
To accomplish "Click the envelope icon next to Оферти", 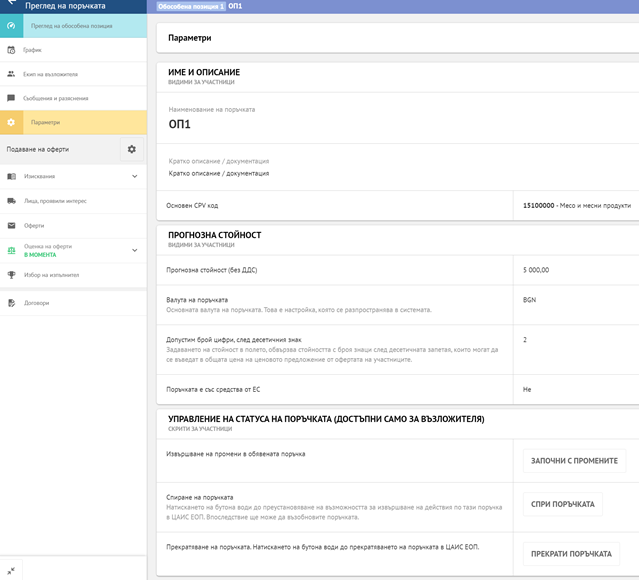I will (11, 226).
